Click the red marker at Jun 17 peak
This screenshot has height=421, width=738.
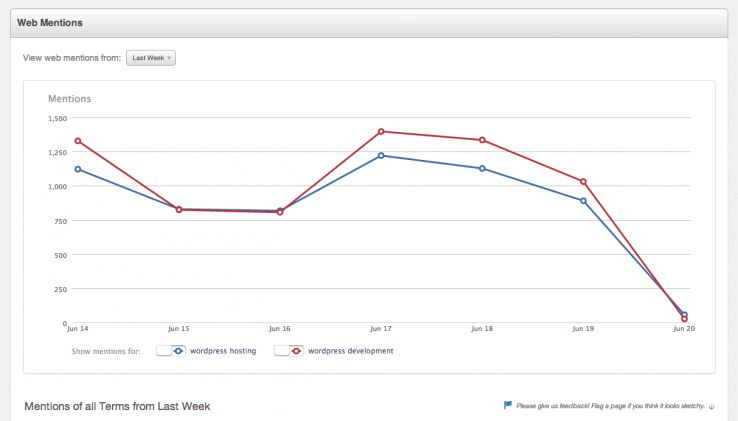381,131
